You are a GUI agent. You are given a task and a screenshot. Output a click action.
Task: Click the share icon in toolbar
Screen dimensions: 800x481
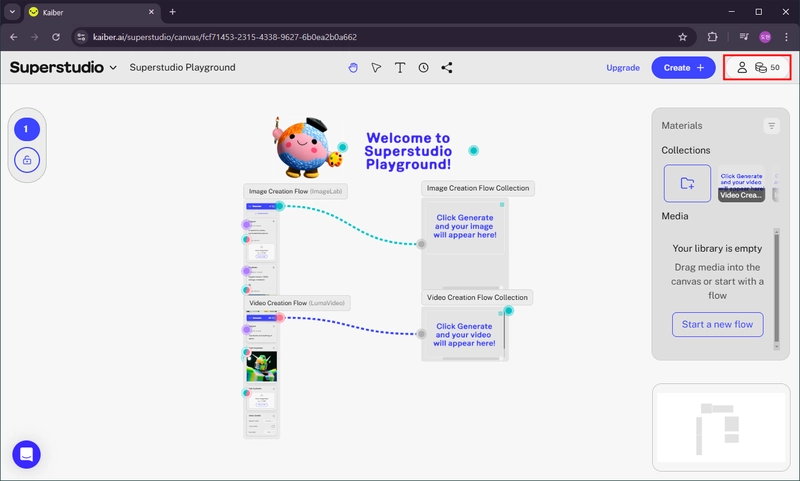tap(447, 67)
